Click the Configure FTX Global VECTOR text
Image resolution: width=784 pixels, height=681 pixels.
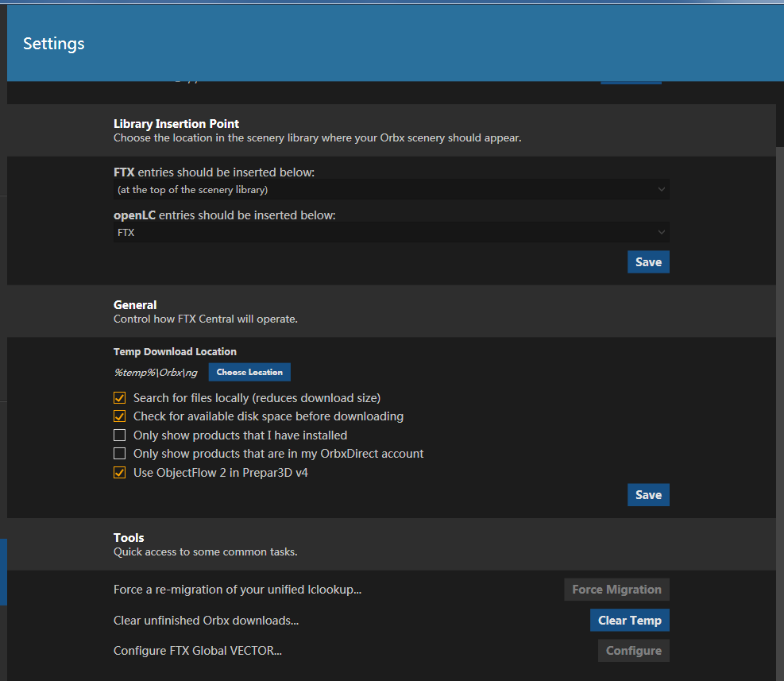[198, 651]
